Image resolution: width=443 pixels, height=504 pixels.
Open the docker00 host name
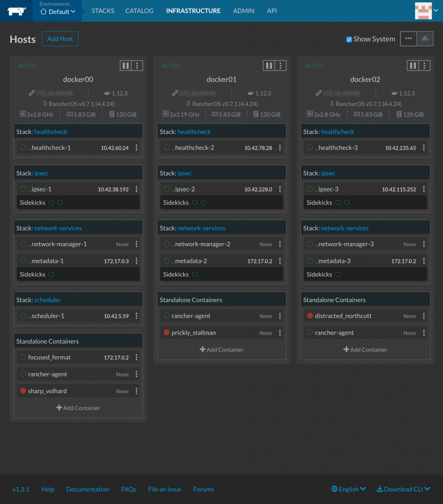78,79
